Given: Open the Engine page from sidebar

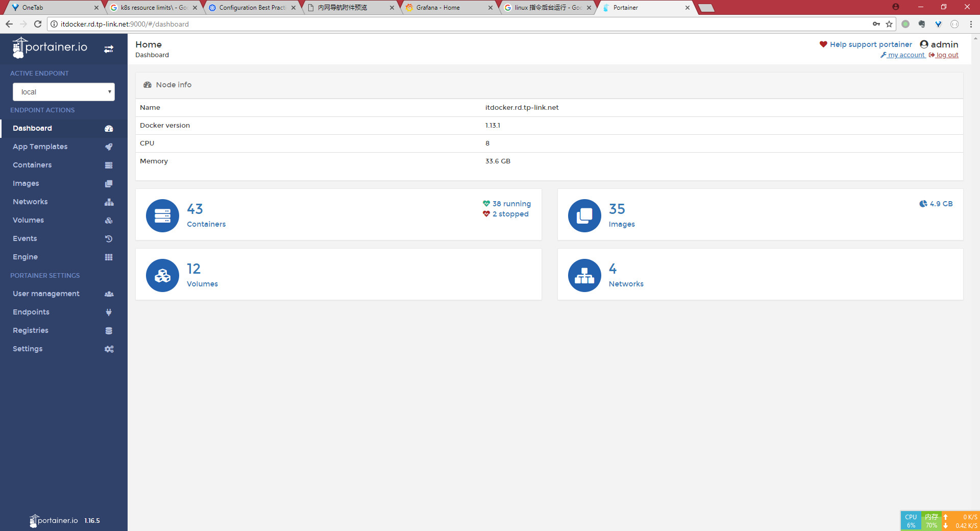Looking at the screenshot, I should coord(26,257).
